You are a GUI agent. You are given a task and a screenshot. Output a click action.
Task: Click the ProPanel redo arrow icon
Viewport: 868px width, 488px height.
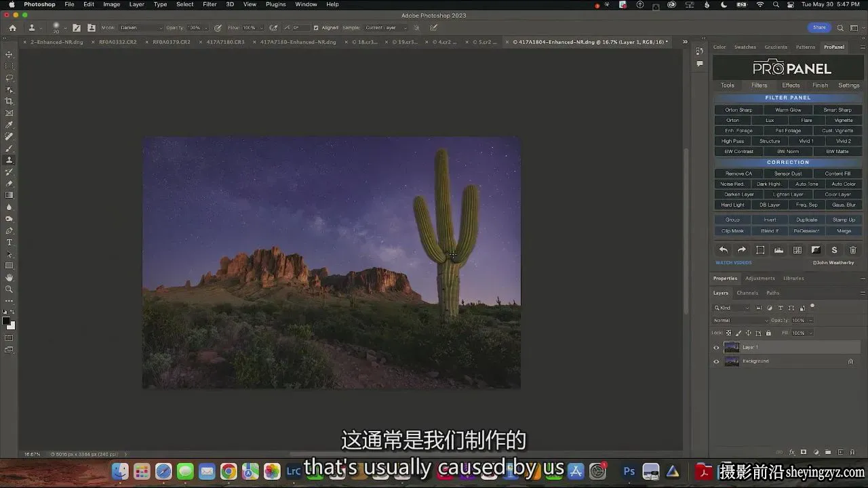tap(742, 250)
